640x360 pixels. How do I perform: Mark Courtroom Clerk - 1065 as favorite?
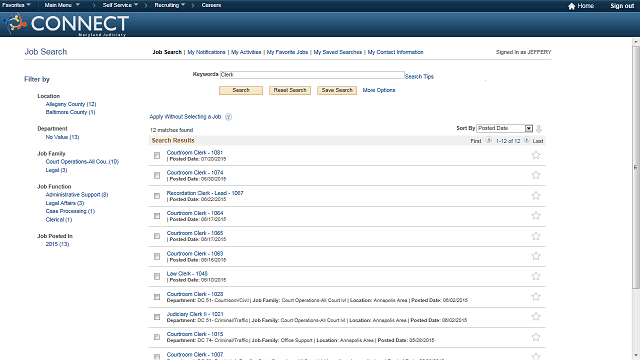pyautogui.click(x=536, y=236)
